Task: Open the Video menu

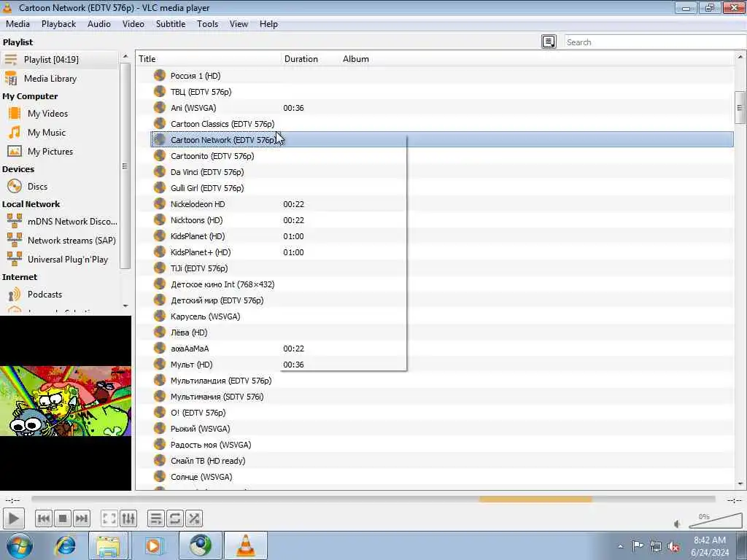Action: tap(133, 24)
